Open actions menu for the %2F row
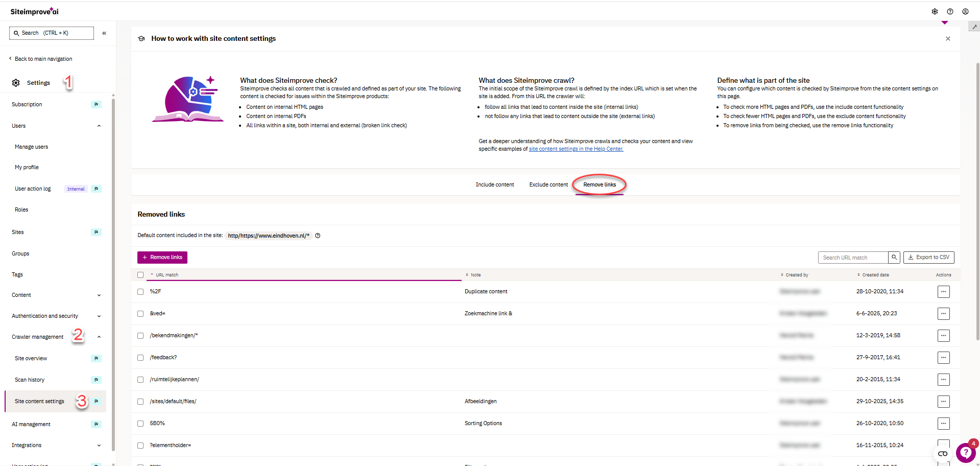Image resolution: width=980 pixels, height=466 pixels. 943,292
